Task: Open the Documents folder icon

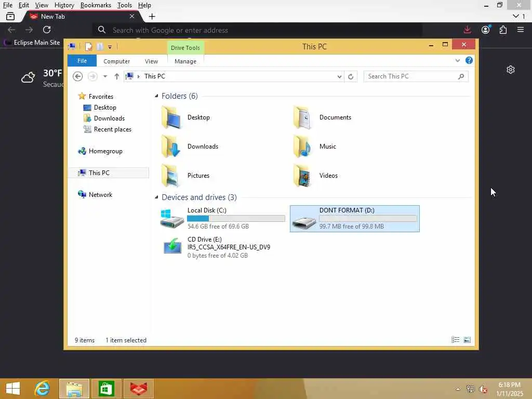Action: click(302, 117)
